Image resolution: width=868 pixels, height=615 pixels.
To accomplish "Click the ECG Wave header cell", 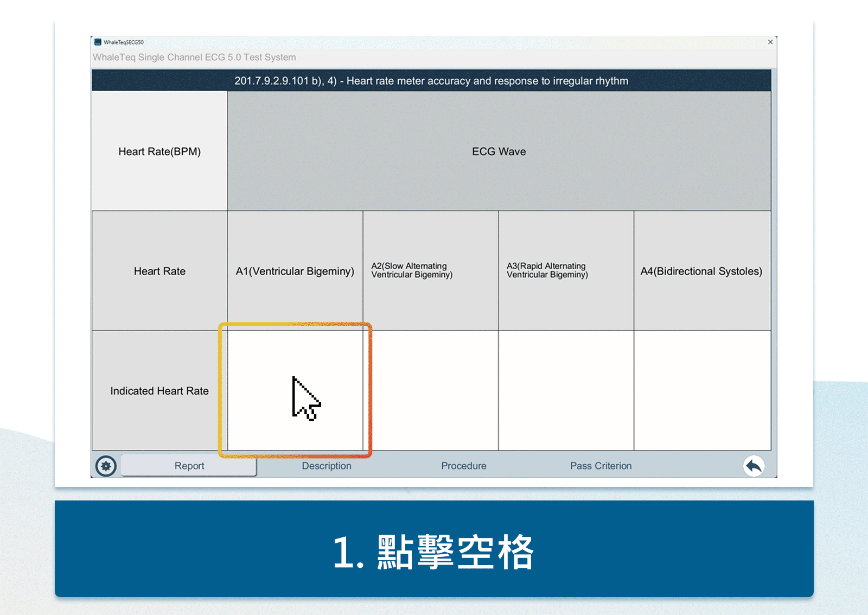I will point(499,151).
